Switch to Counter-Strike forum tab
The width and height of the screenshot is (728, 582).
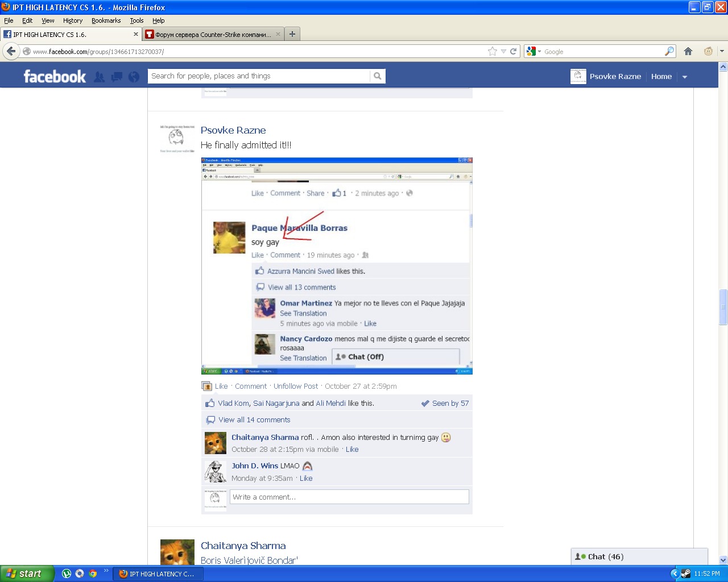click(x=213, y=34)
